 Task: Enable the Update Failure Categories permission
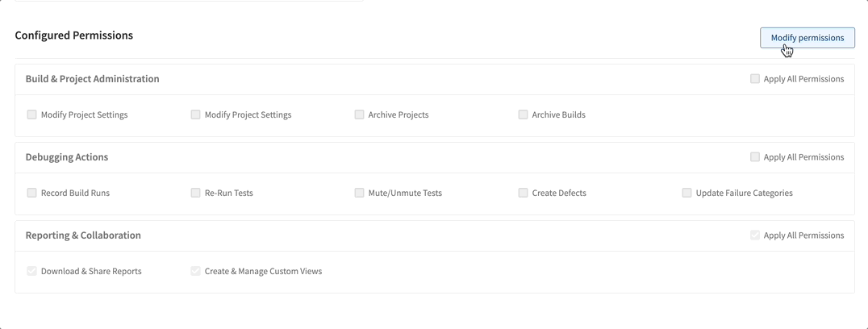[x=687, y=193]
